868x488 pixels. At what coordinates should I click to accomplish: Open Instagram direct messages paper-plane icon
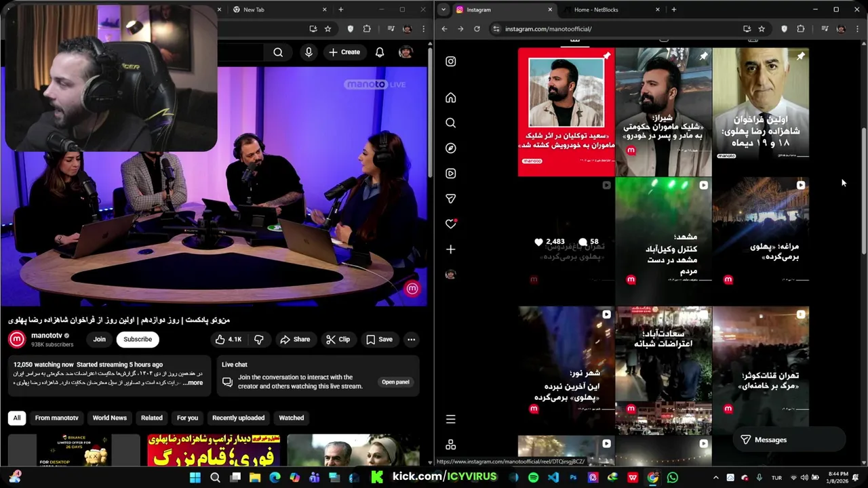click(x=451, y=199)
